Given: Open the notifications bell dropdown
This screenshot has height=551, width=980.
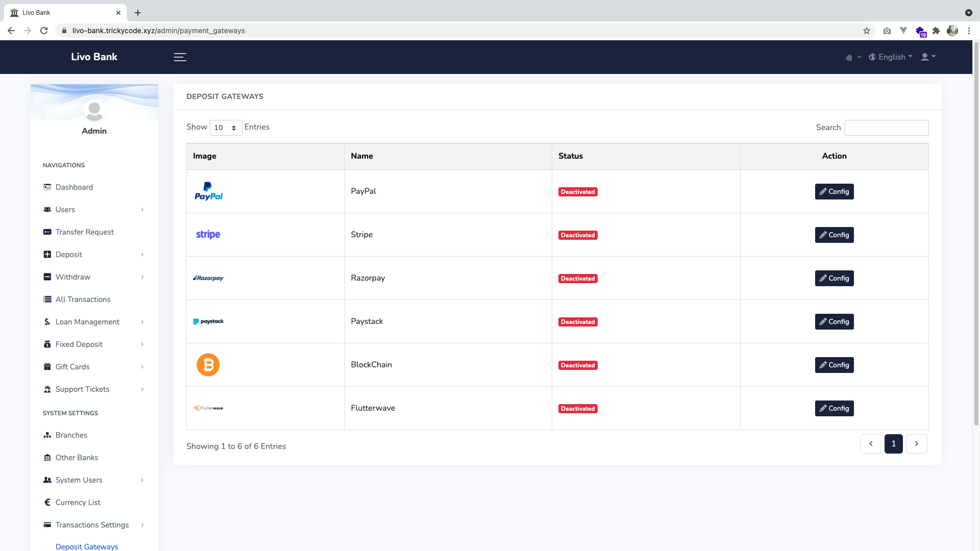Looking at the screenshot, I should (853, 58).
